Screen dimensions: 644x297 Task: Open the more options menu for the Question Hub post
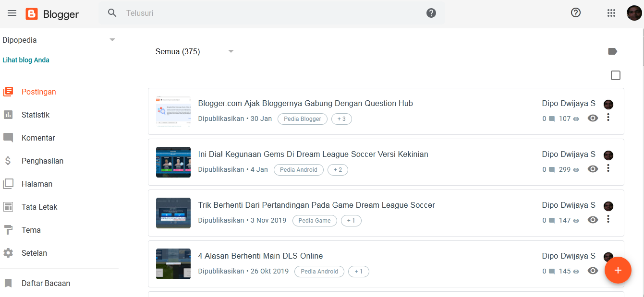[608, 118]
